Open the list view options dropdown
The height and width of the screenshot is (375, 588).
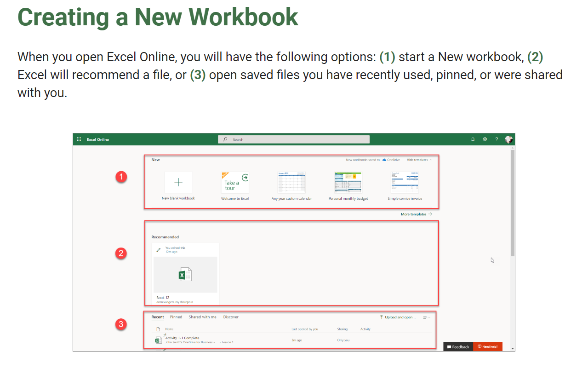427,317
